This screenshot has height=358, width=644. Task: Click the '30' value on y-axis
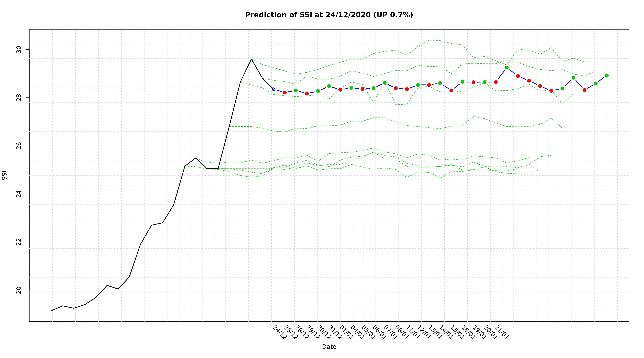click(19, 50)
